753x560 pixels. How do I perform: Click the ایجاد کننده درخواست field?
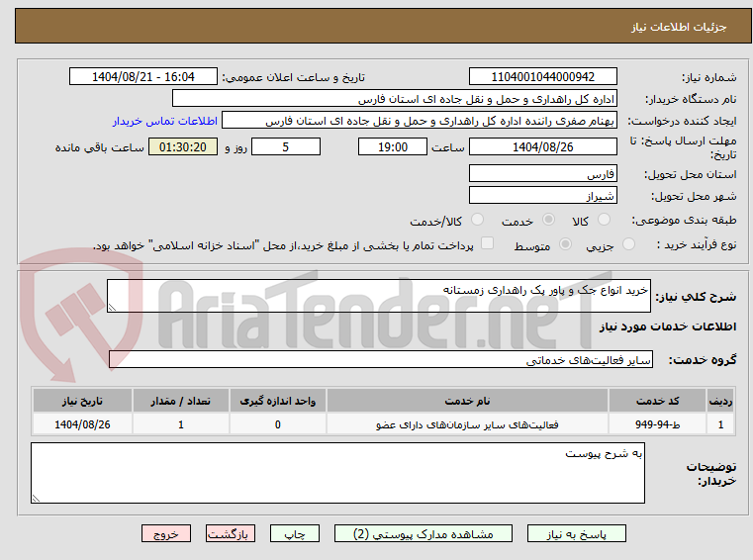[420, 121]
